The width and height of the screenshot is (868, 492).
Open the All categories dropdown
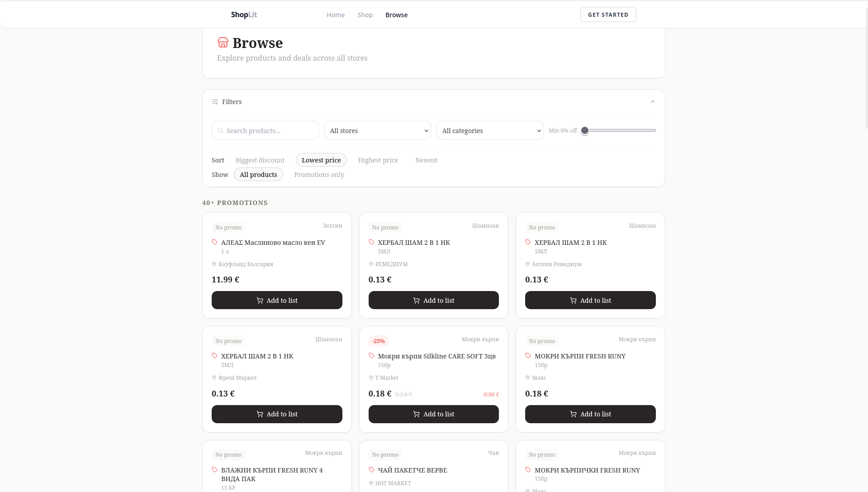coord(489,131)
